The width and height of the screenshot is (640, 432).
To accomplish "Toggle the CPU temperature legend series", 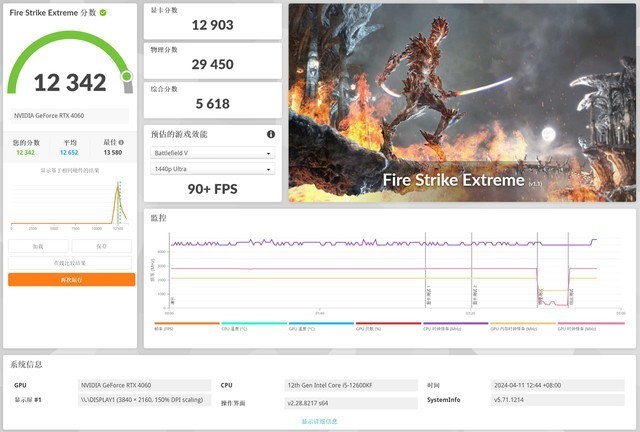I will click(x=238, y=326).
